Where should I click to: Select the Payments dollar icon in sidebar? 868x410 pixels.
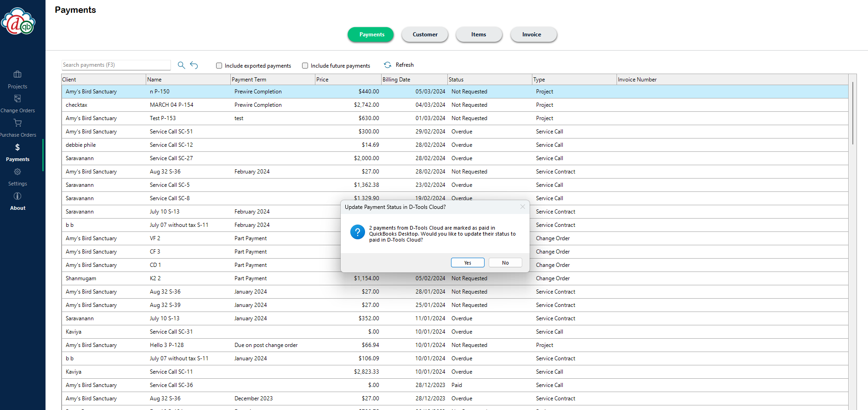[17, 147]
